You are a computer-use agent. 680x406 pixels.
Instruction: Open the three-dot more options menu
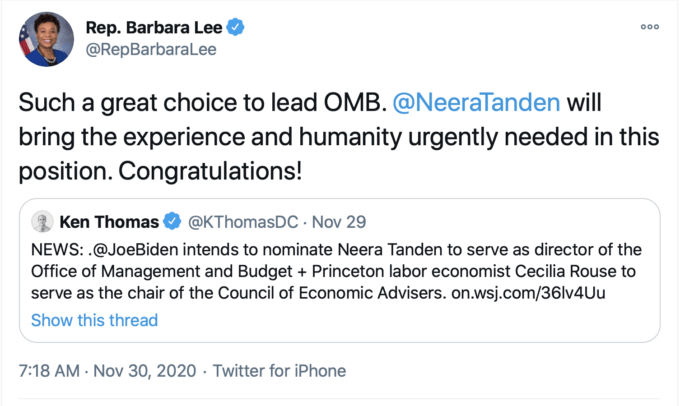[x=649, y=27]
